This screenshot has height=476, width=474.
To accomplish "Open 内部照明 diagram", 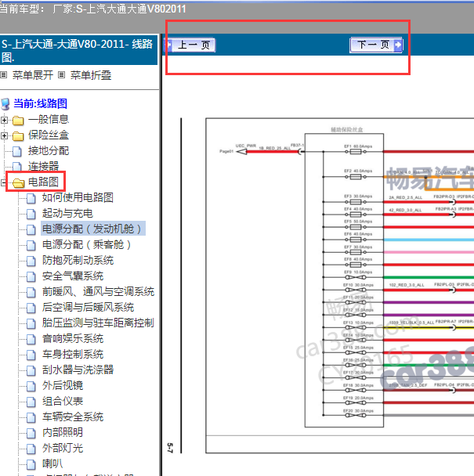I will [63, 432].
